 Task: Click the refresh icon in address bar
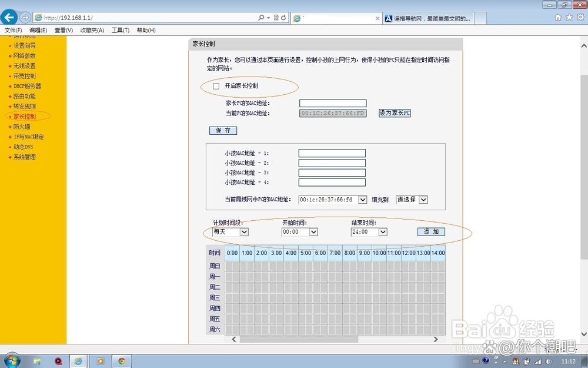(x=283, y=18)
